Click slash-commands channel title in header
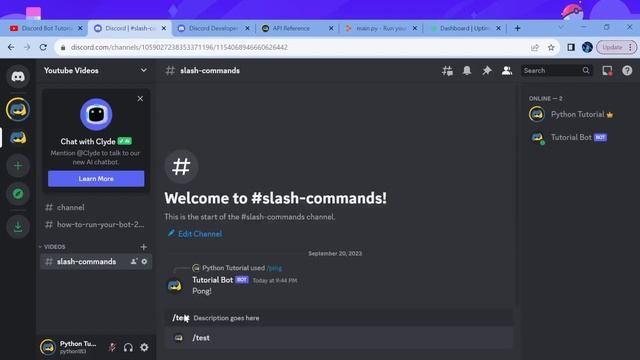 pos(210,71)
